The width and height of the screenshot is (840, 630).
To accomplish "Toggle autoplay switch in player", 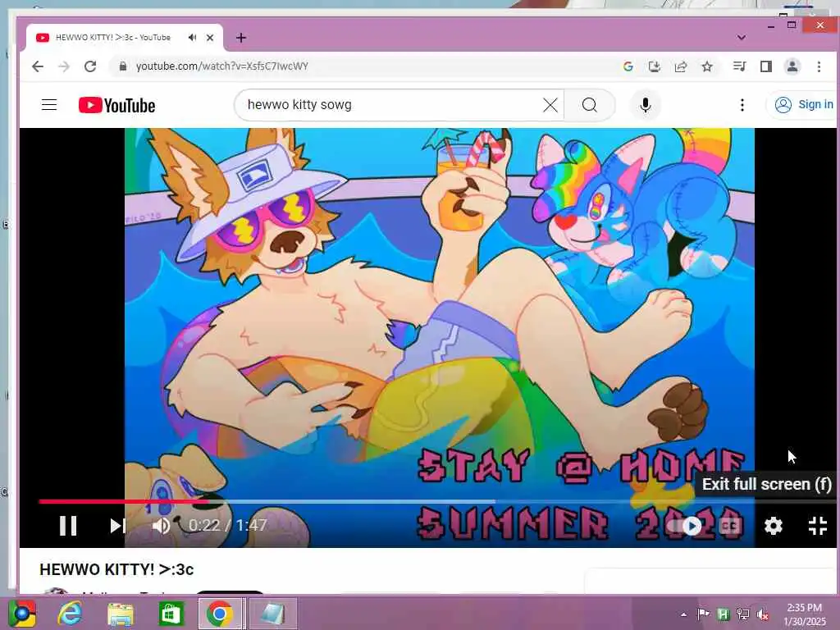I will 687,526.
